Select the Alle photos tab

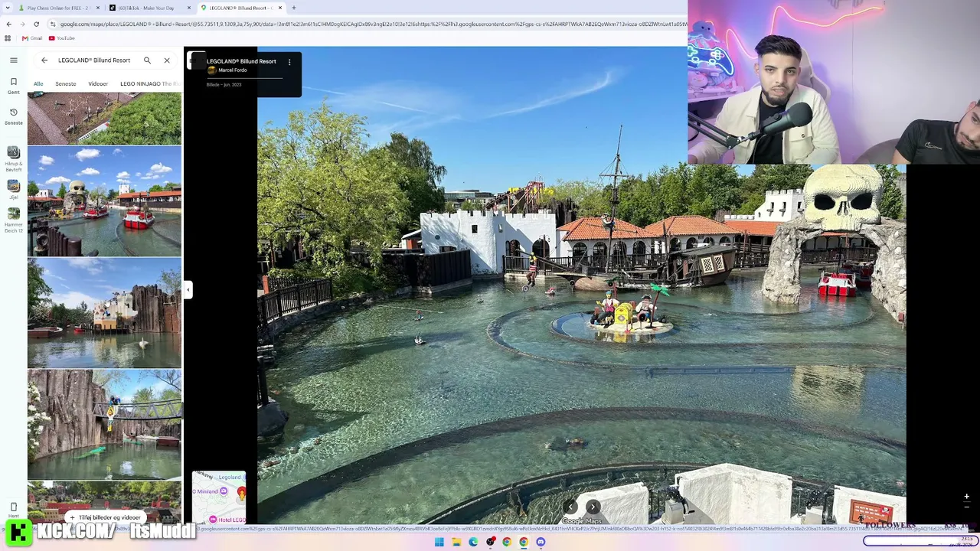pyautogui.click(x=38, y=83)
